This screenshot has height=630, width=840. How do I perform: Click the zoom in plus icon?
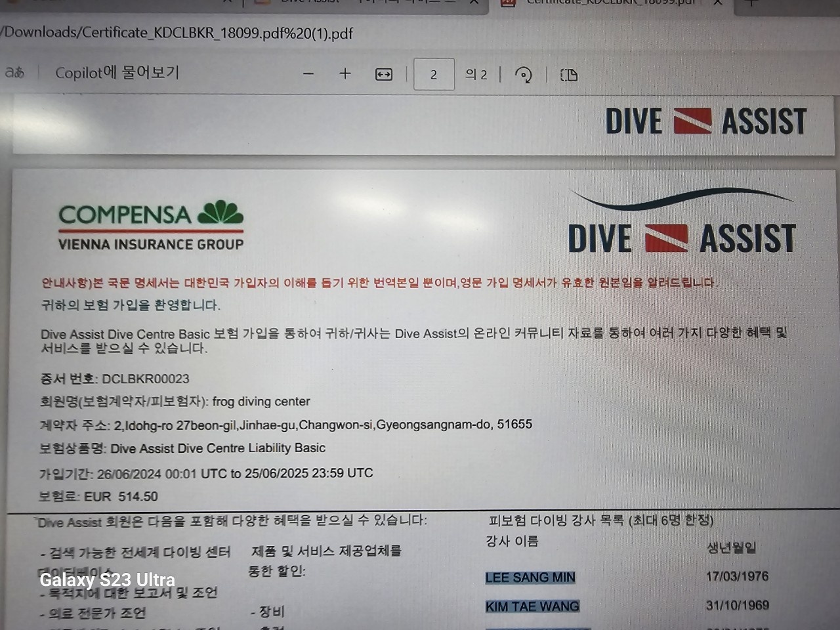pos(345,73)
